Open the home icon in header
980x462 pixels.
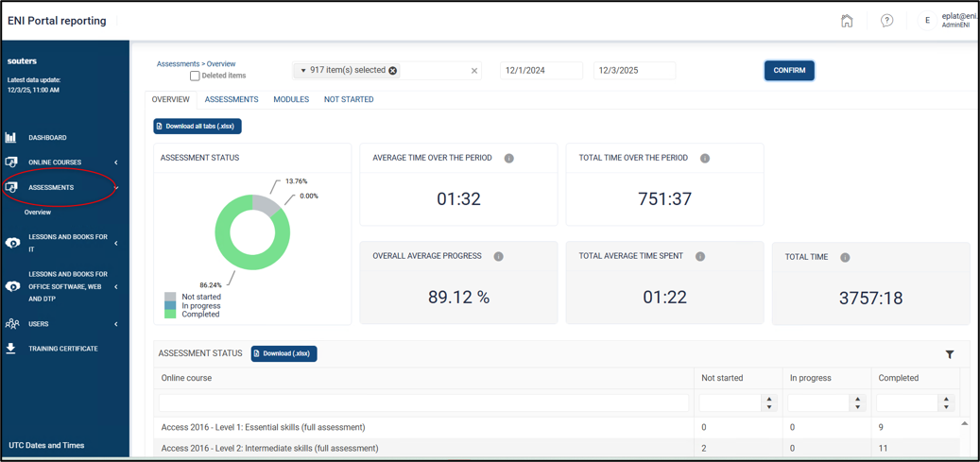[846, 21]
